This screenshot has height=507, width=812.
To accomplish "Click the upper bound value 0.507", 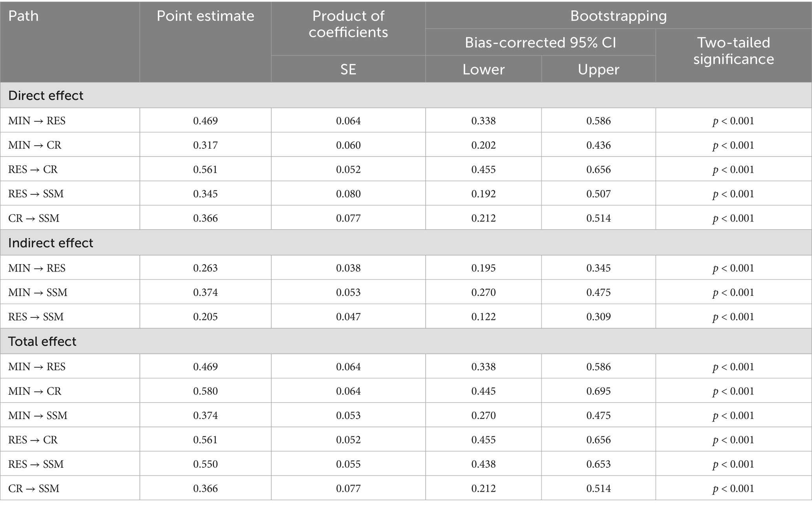I will point(598,194).
